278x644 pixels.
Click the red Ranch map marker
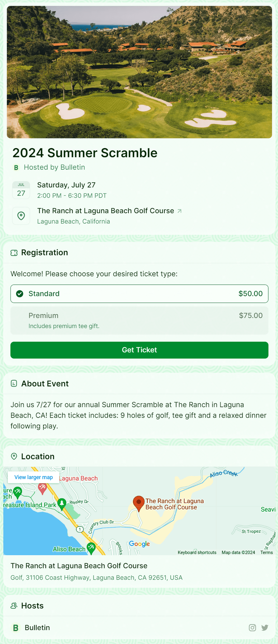pyautogui.click(x=138, y=503)
